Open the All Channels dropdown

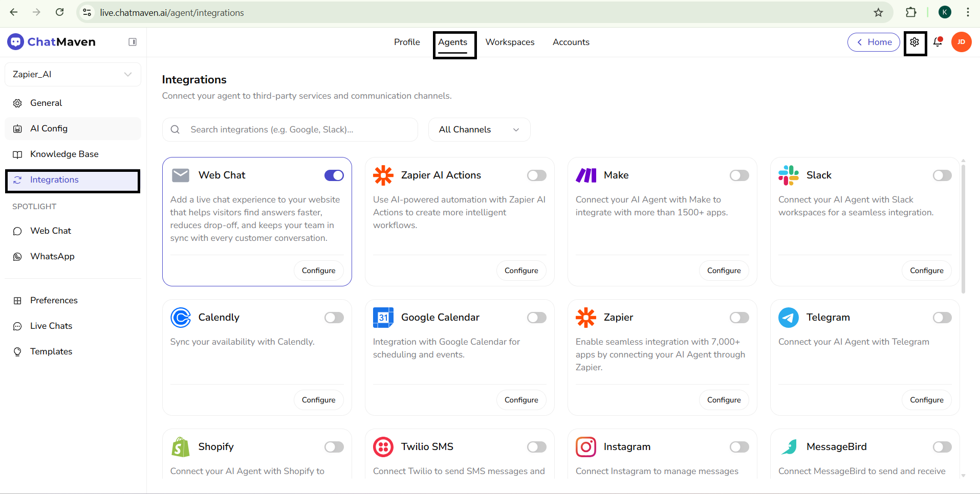[478, 129]
